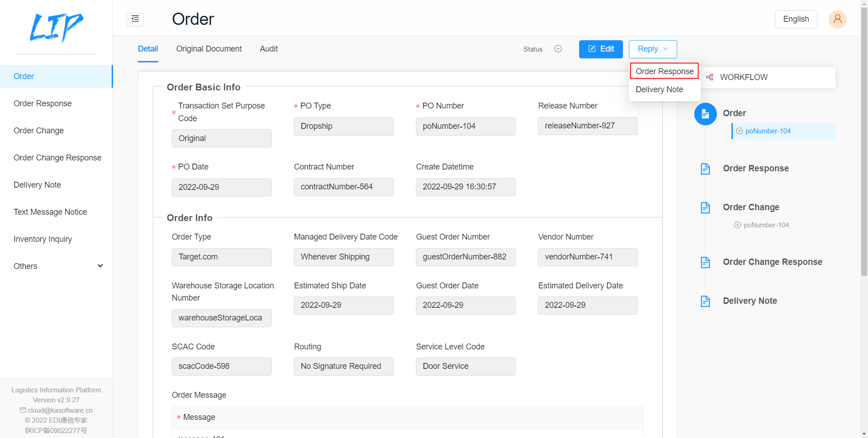Collapse the Reply dropdown button

(652, 49)
